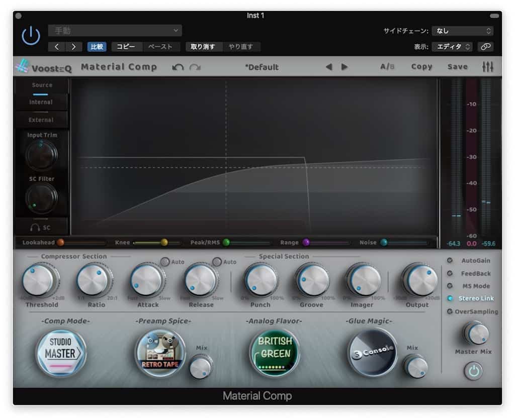Enable the AutoGain option
Screen dimensions: 515x420
[x=450, y=261]
